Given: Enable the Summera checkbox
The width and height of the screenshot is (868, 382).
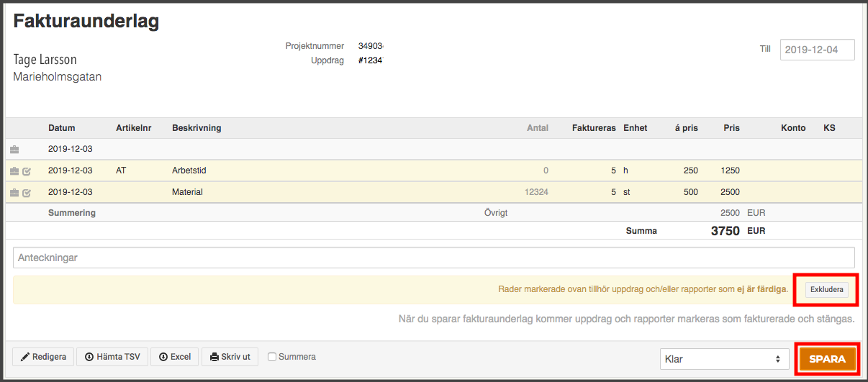Looking at the screenshot, I should (272, 357).
